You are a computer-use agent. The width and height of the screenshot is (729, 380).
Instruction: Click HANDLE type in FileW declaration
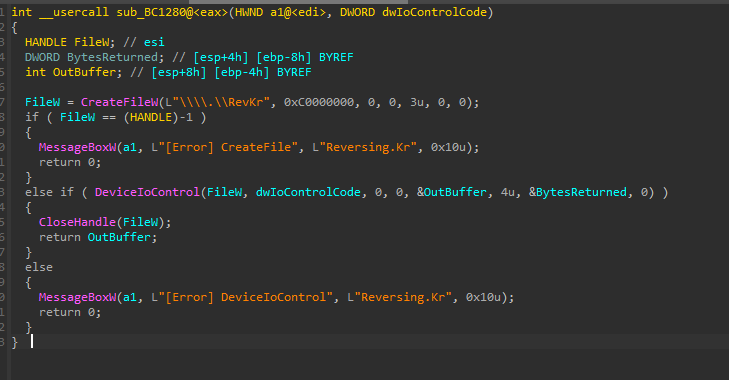tap(46, 42)
